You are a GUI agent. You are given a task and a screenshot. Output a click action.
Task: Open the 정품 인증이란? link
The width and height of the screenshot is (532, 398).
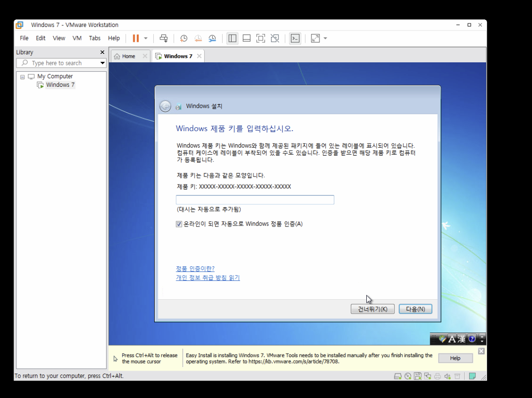click(195, 268)
